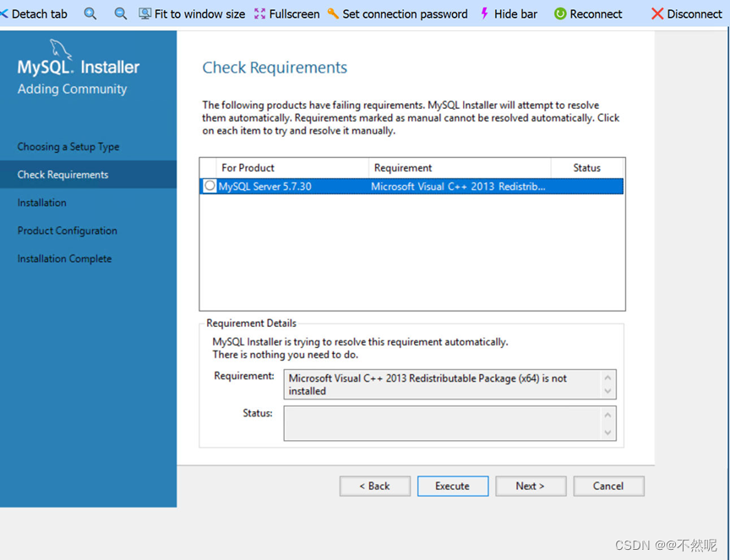Viewport: 730px width, 560px height.
Task: Select Installation Complete step
Action: tap(65, 258)
